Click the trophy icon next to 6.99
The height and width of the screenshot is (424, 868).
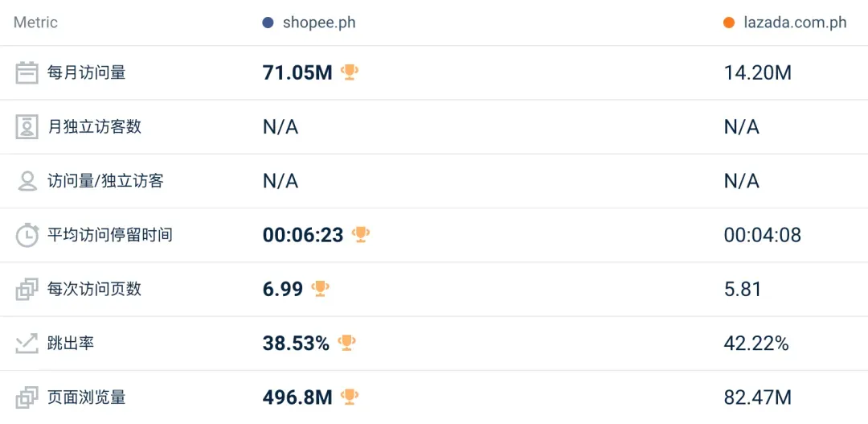pyautogui.click(x=320, y=288)
